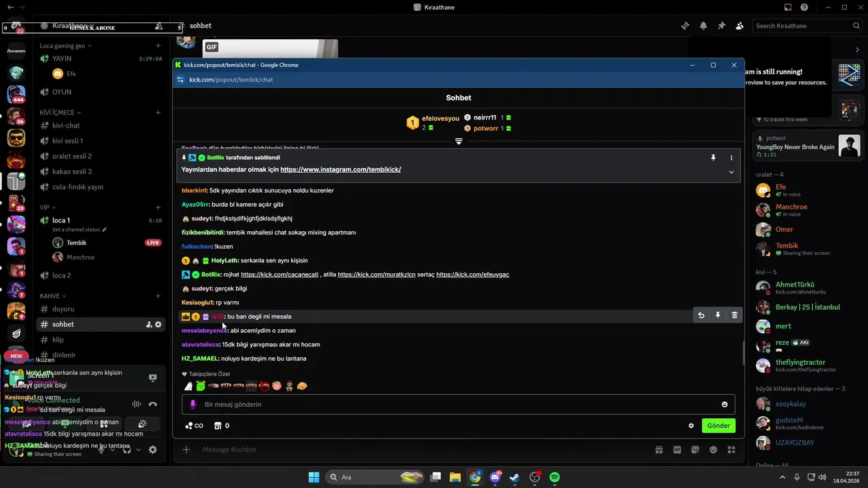Create invite for sohbet channel
The image size is (868, 488).
(x=149, y=325)
